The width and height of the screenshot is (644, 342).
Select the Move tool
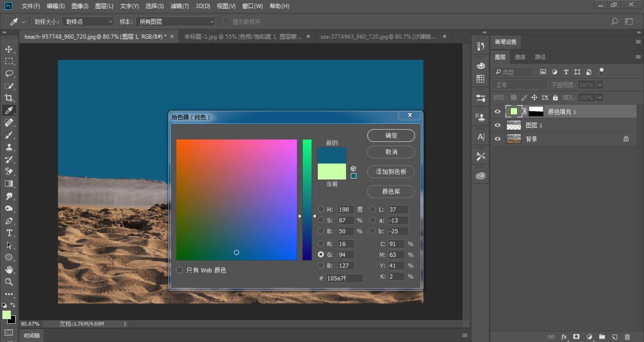click(x=9, y=49)
